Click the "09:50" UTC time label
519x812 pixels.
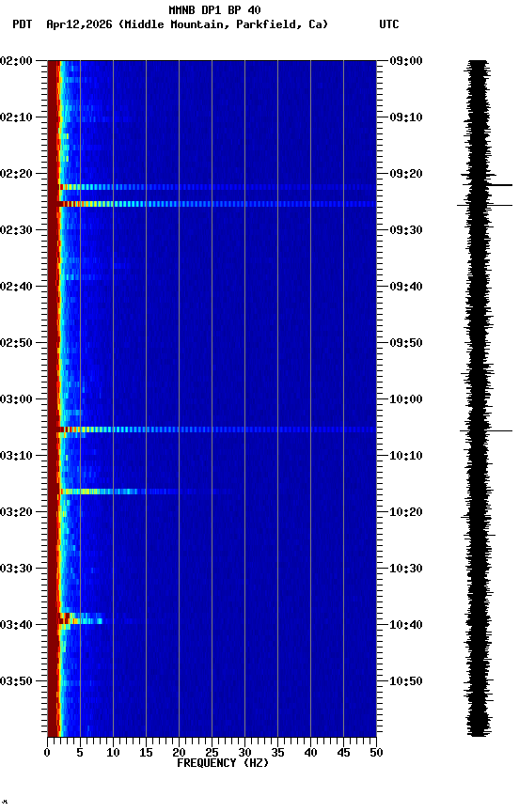406,343
